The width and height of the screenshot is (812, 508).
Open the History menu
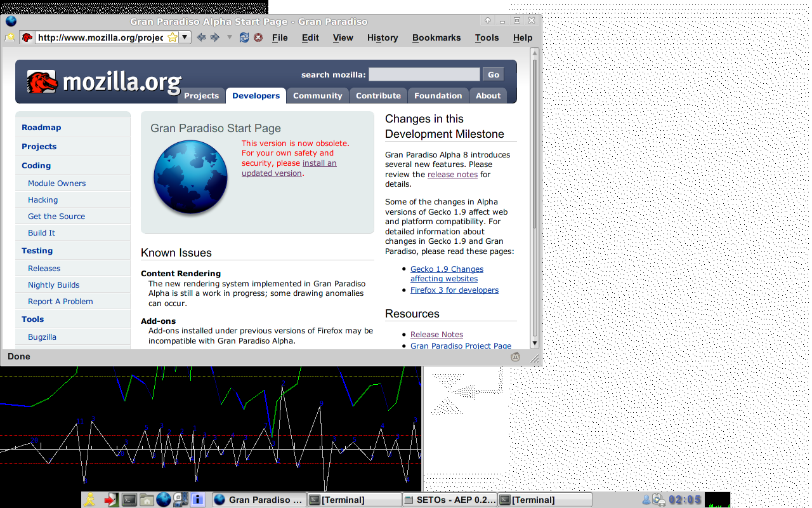tap(383, 37)
